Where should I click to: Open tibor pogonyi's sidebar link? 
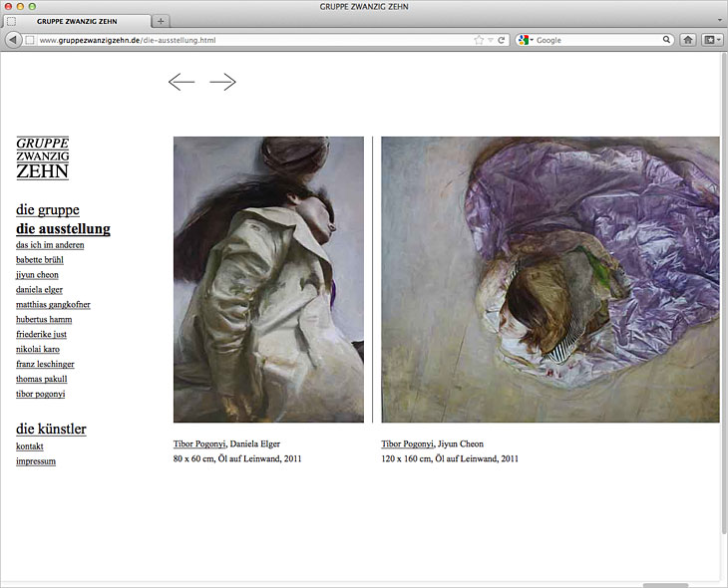coord(41,394)
